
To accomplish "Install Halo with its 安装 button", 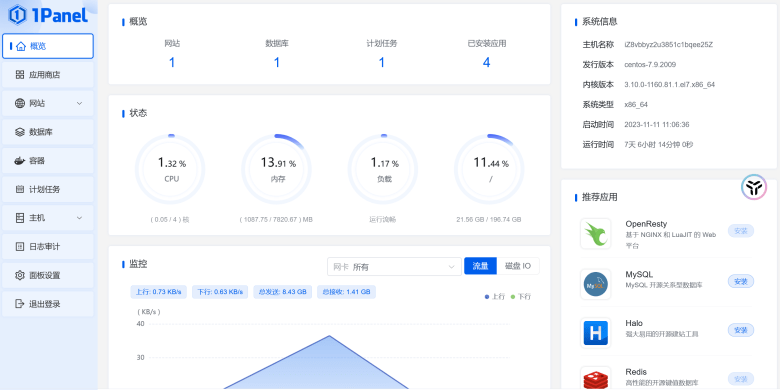I will click(x=741, y=330).
